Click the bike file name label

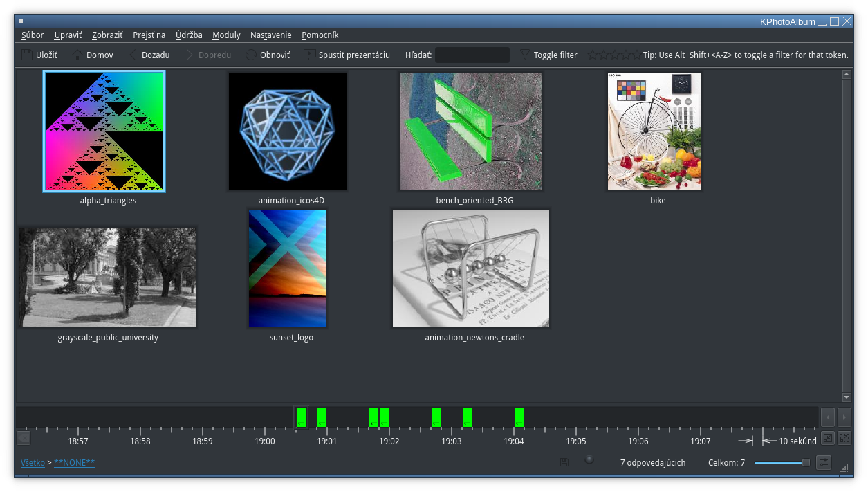(658, 201)
